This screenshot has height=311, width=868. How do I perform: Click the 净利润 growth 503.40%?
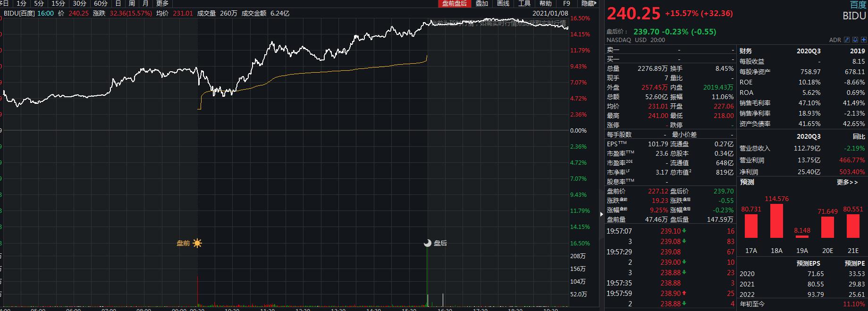click(852, 172)
